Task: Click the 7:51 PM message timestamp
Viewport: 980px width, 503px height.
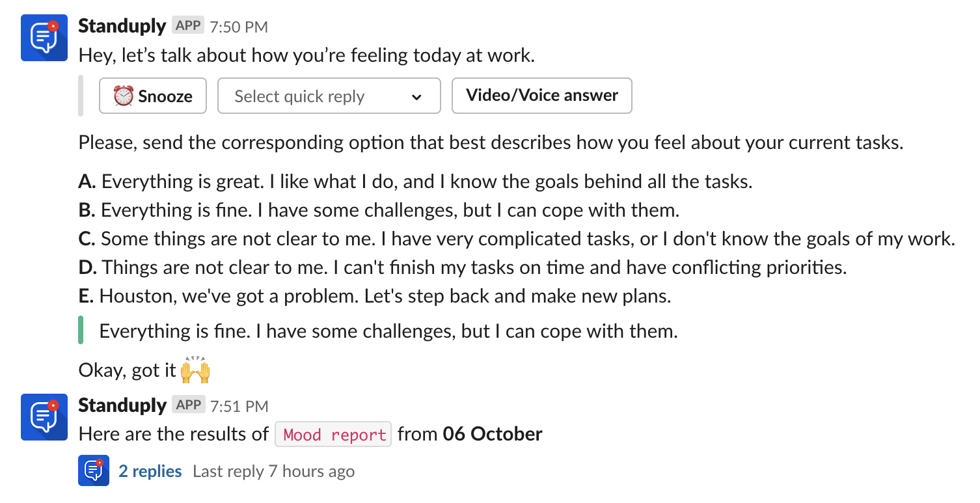Action: coord(239,406)
